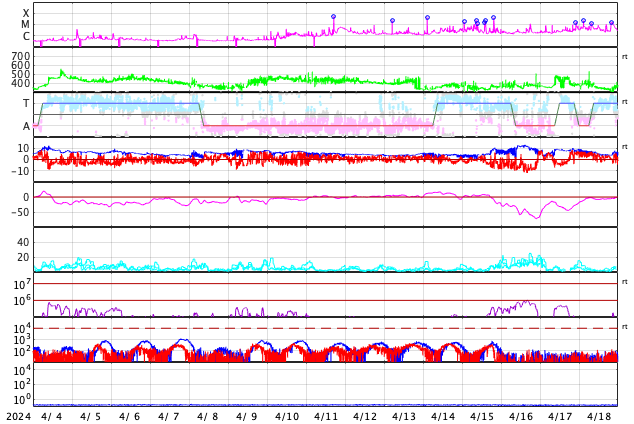634x424 pixels.
Task: Select the 10^3 axis label
Action: [x=21, y=340]
